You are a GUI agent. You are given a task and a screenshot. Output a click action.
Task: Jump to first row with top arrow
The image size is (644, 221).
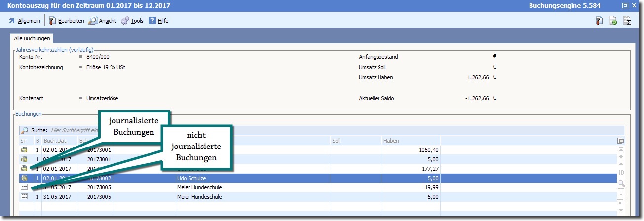point(621,149)
